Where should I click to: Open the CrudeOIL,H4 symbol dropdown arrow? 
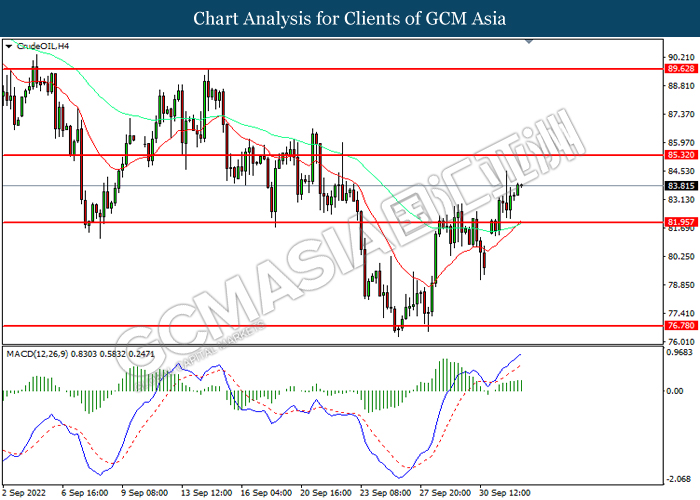point(8,46)
